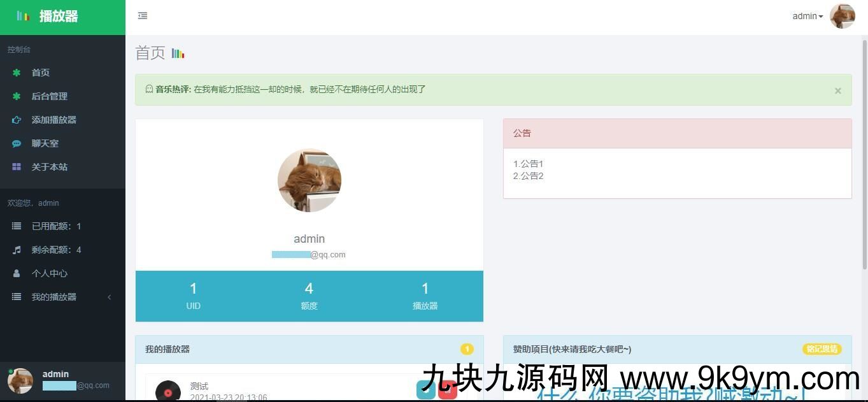868x402 pixels.
Task: Click the chat bubble icon for 聊天室
Action: [17, 143]
